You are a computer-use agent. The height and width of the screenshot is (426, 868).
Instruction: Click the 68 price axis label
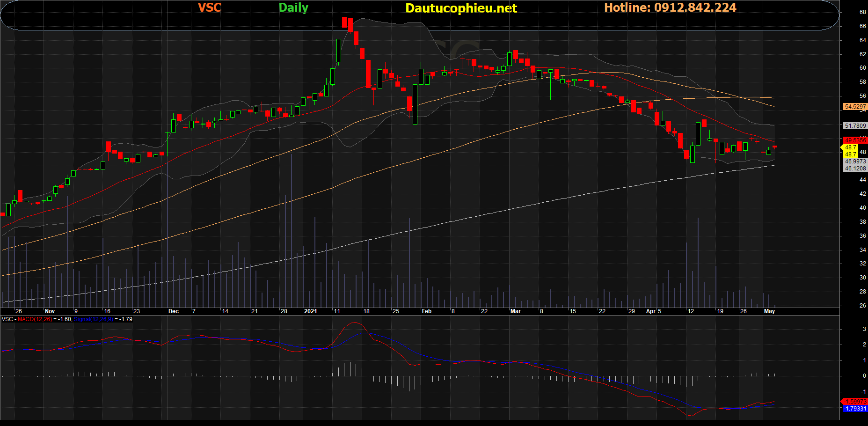click(x=863, y=12)
